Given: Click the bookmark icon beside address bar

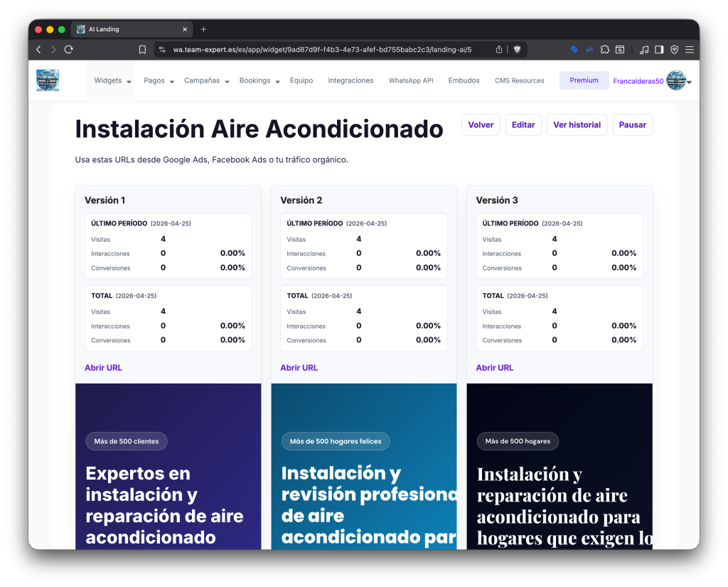Looking at the screenshot, I should click(142, 50).
